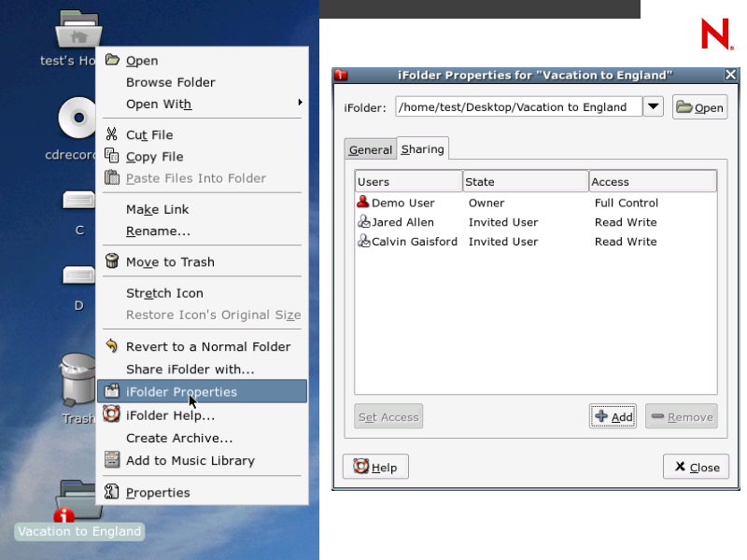Click the Owner state cell
This screenshot has width=747, height=560.
click(486, 203)
